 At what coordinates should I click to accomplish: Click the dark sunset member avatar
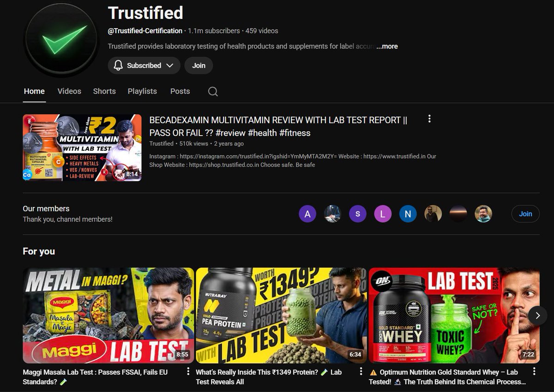458,214
